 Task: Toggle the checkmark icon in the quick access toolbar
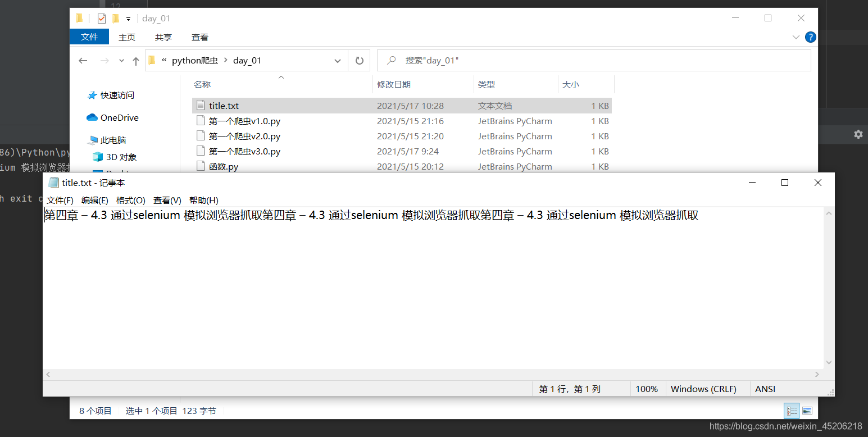pyautogui.click(x=102, y=18)
